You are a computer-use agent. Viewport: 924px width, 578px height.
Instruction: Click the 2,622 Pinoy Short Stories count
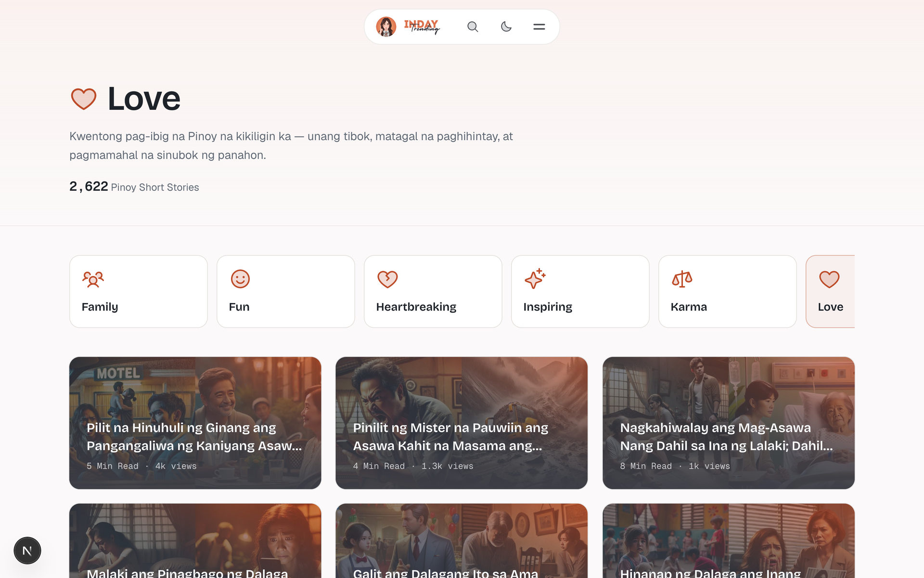(x=134, y=186)
